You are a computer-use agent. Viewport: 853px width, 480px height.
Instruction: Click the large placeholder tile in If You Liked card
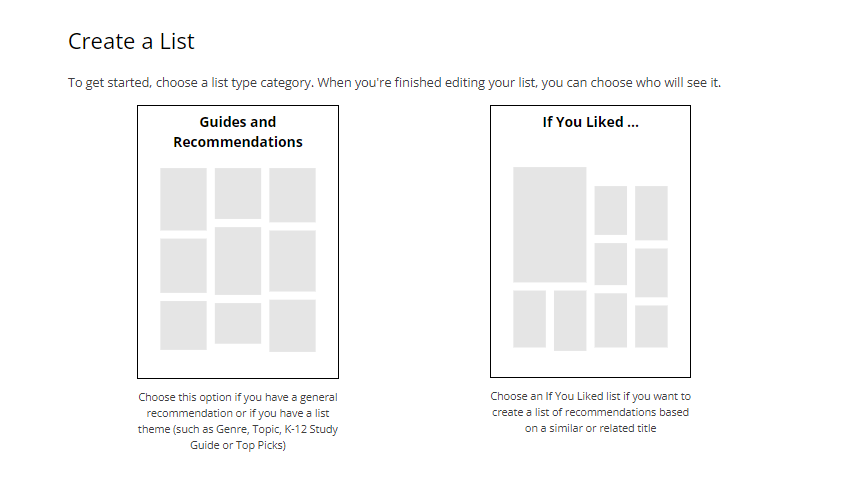549,224
